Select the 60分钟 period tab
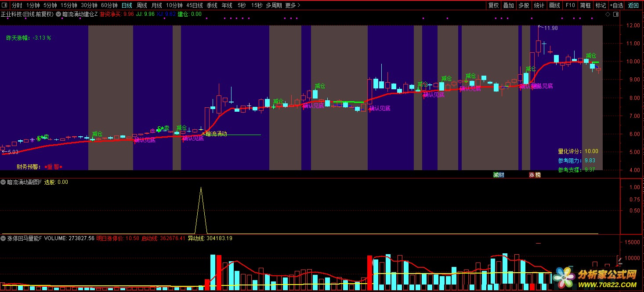The height and width of the screenshot is (292, 644). pos(109,5)
